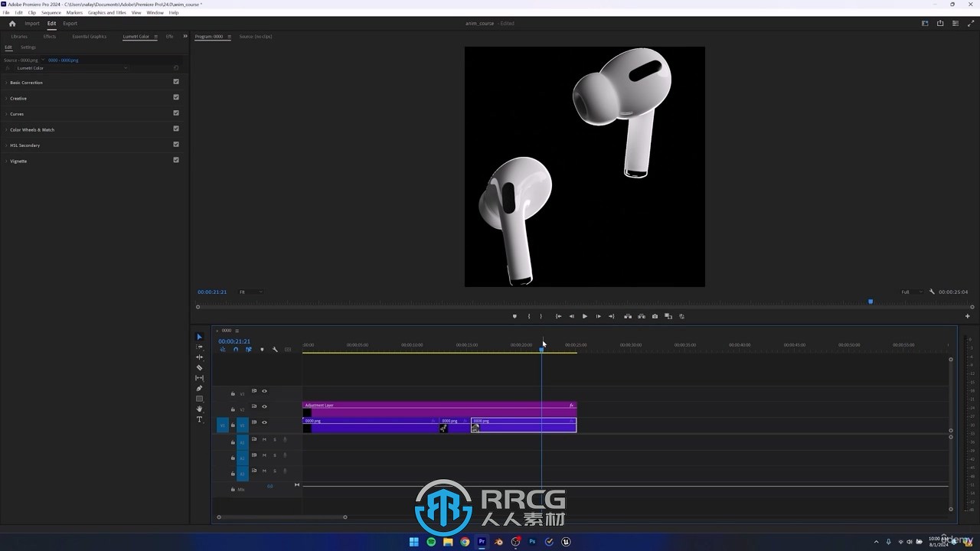This screenshot has width=980, height=551.
Task: Go to Out point
Action: [611, 316]
